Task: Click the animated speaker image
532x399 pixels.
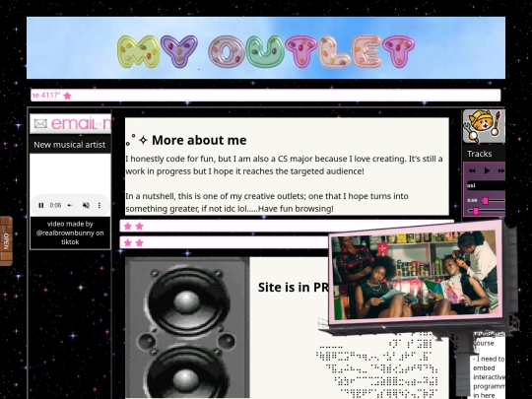Action: [x=187, y=327]
